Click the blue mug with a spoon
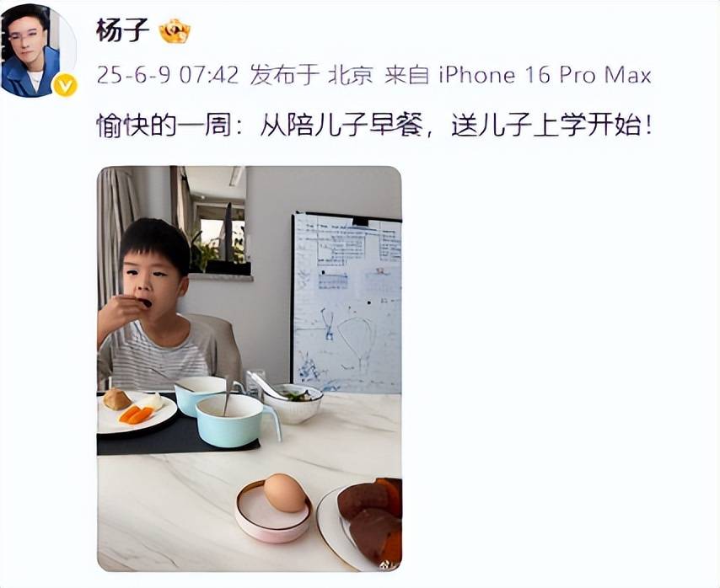Image resolution: width=720 pixels, height=588 pixels. (235, 420)
